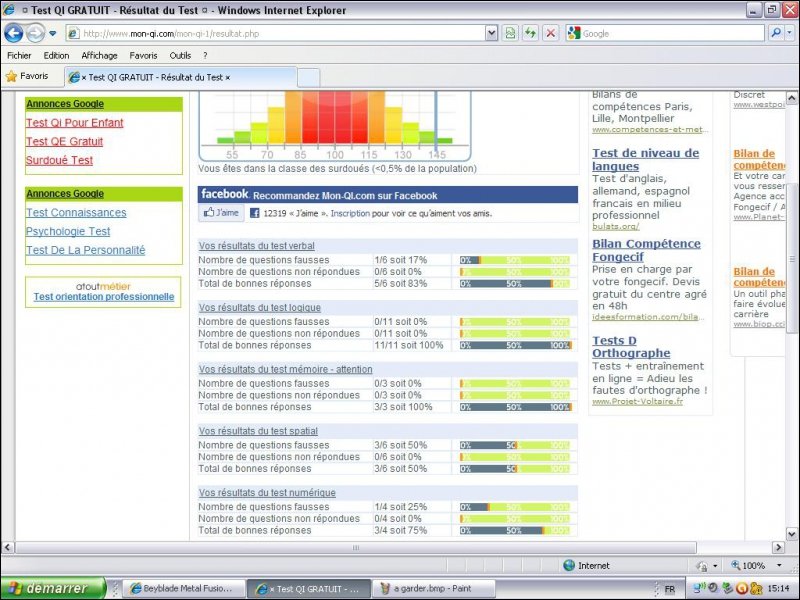Follow the Test Qi Pour Enfant link
Viewport: 800px width, 600px height.
point(75,123)
